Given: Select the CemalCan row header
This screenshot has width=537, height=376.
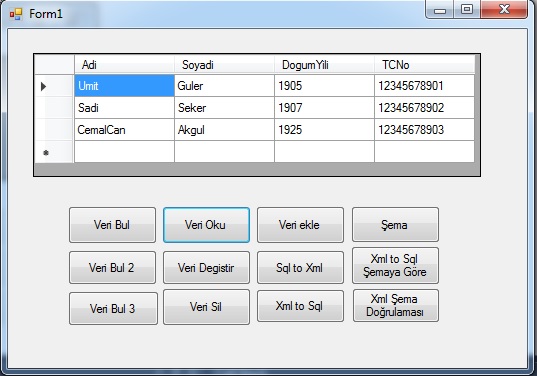Looking at the screenshot, I should (54, 130).
